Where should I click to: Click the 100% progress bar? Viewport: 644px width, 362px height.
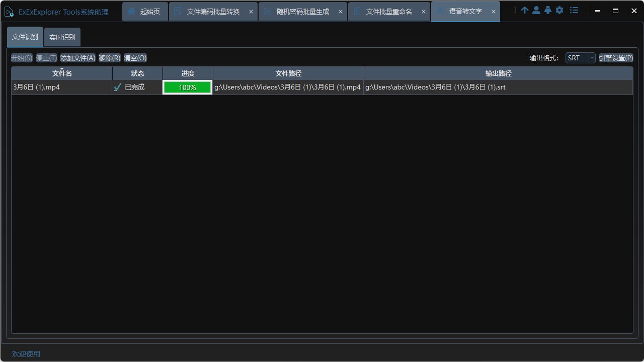point(187,87)
